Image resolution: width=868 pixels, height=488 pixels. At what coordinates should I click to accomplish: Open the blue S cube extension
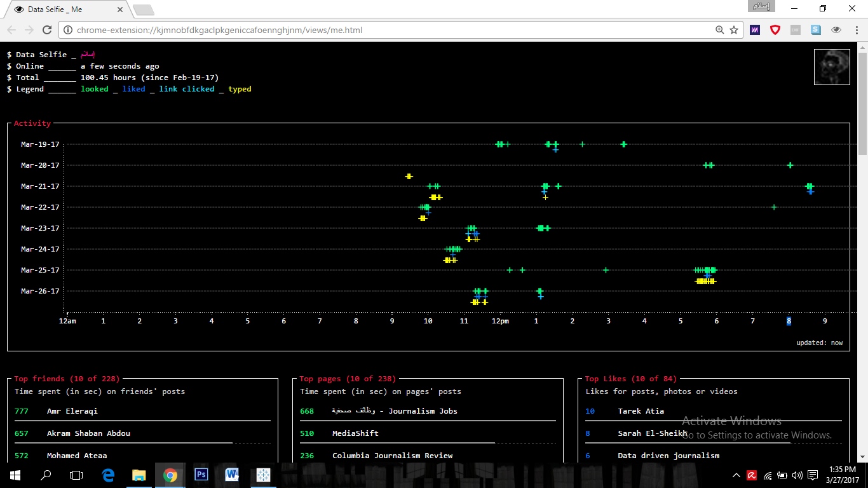[x=816, y=30]
